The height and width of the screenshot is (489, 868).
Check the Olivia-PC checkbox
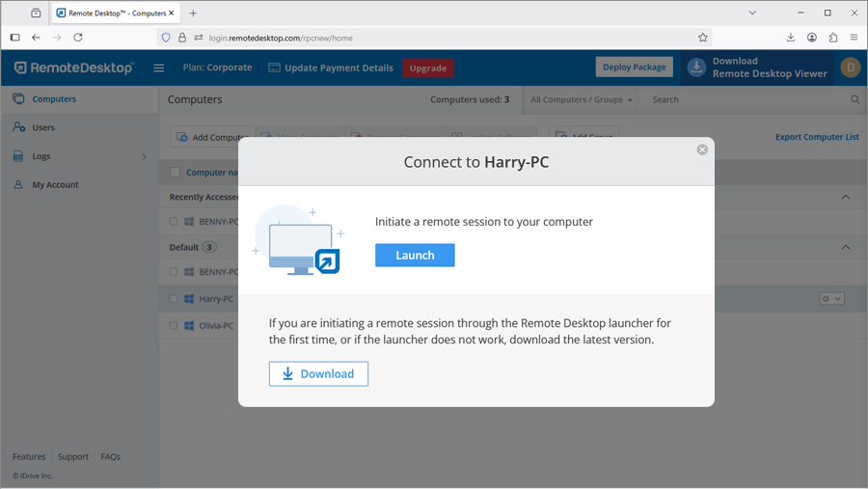click(174, 326)
